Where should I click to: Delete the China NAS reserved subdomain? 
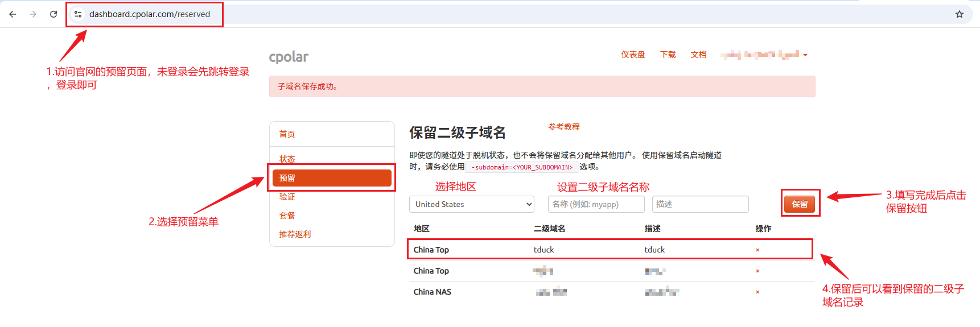[757, 292]
